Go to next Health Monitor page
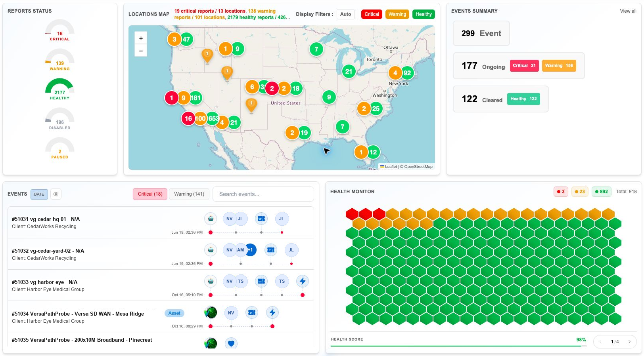This screenshot has width=644, height=356. pos(629,342)
